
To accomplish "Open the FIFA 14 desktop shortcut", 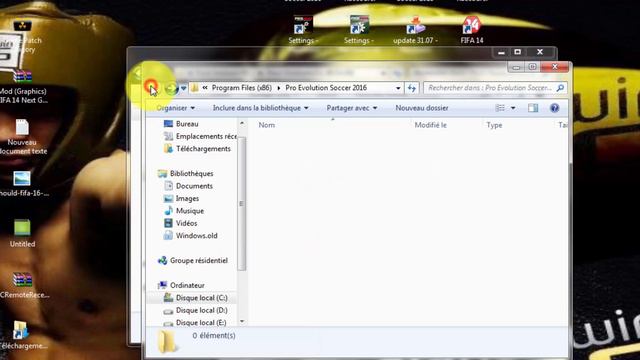I will tap(471, 30).
